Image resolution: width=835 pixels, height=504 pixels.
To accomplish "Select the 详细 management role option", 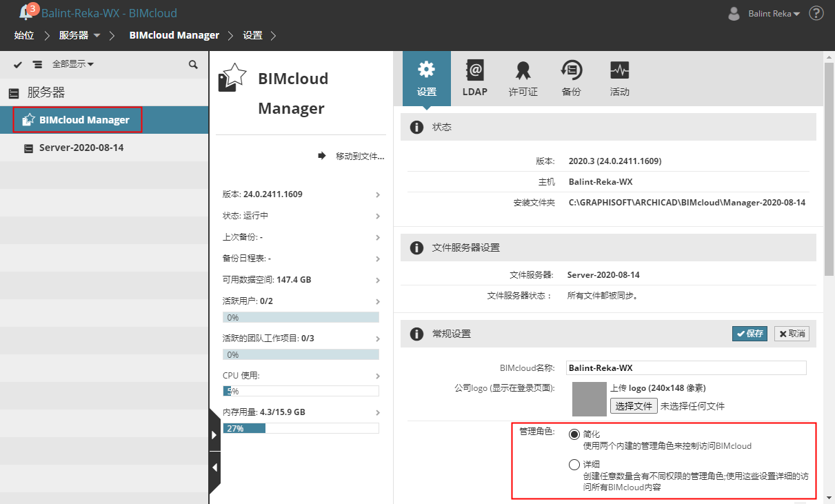I will (574, 465).
